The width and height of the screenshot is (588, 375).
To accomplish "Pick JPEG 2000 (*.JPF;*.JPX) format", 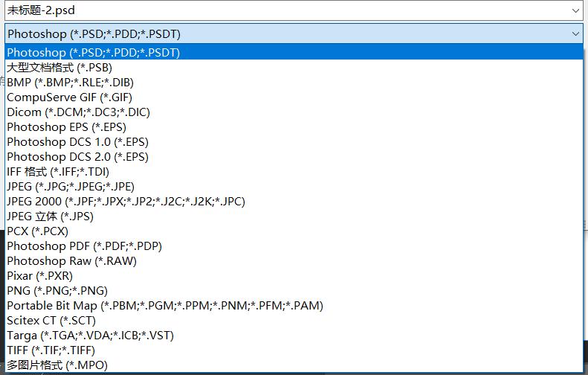I will click(x=294, y=201).
